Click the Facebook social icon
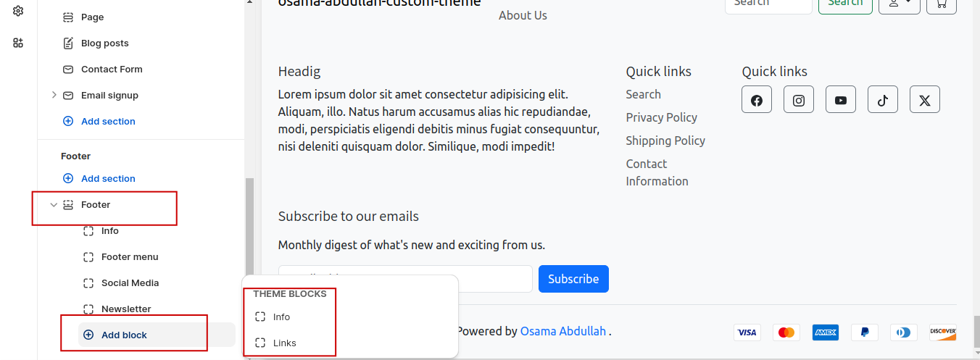The width and height of the screenshot is (980, 360). [x=757, y=100]
